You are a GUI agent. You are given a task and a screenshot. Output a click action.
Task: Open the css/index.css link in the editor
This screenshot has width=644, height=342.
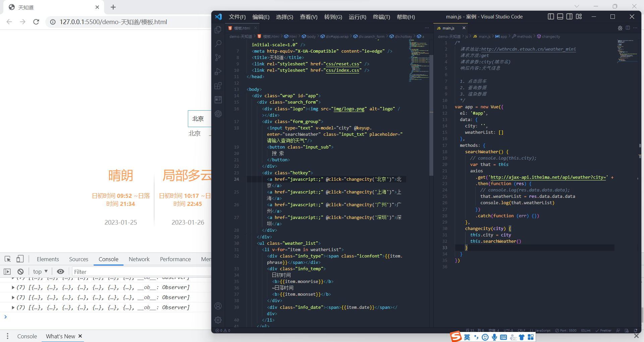click(x=343, y=70)
